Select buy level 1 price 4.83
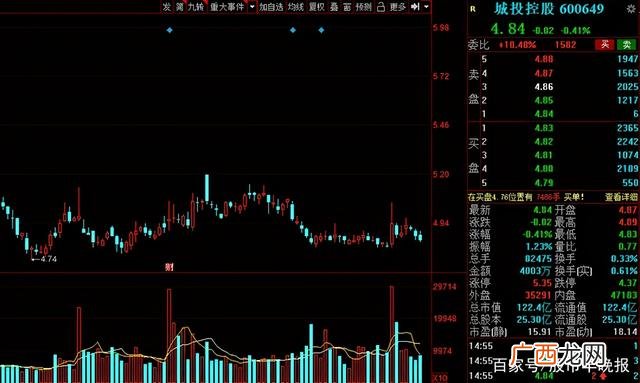 click(x=544, y=128)
